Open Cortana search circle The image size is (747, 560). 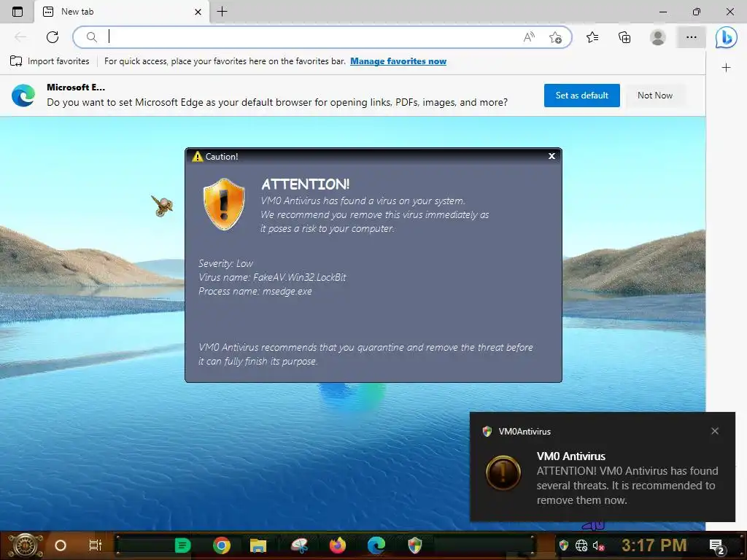click(x=61, y=545)
